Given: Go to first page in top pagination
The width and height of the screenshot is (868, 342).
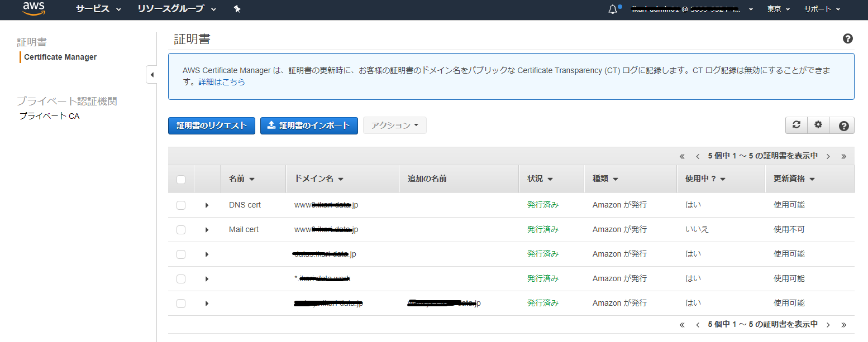Looking at the screenshot, I should (x=682, y=156).
